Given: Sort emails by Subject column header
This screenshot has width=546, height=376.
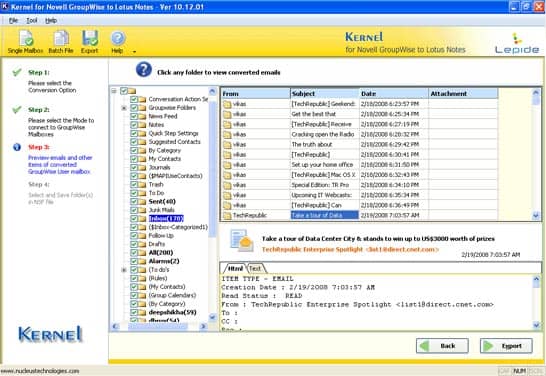Looking at the screenshot, I should (325, 93).
